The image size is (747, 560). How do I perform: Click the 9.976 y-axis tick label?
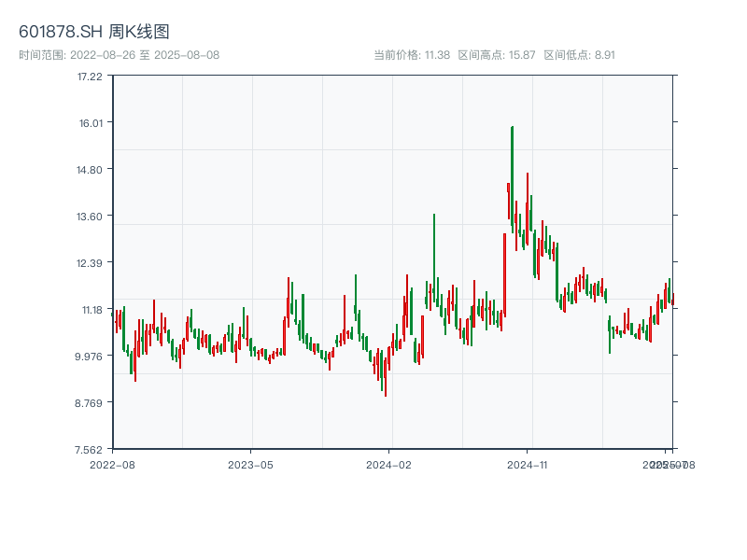[x=90, y=356]
